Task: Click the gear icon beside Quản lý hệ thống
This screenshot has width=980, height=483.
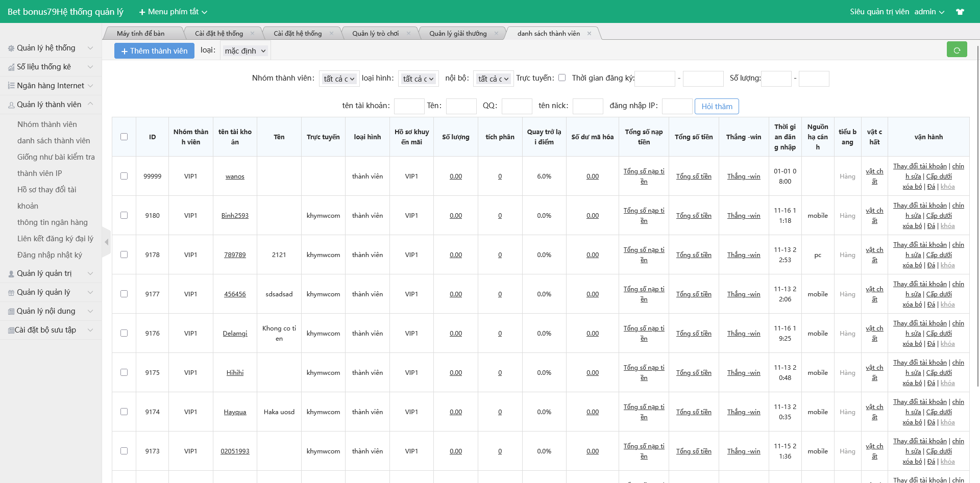Action: (11, 48)
